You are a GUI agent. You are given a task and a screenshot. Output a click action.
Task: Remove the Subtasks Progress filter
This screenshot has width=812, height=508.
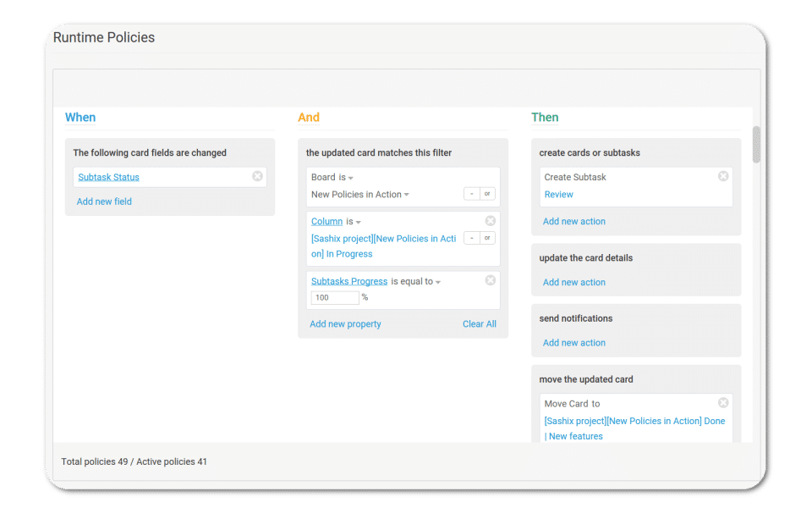pos(490,280)
